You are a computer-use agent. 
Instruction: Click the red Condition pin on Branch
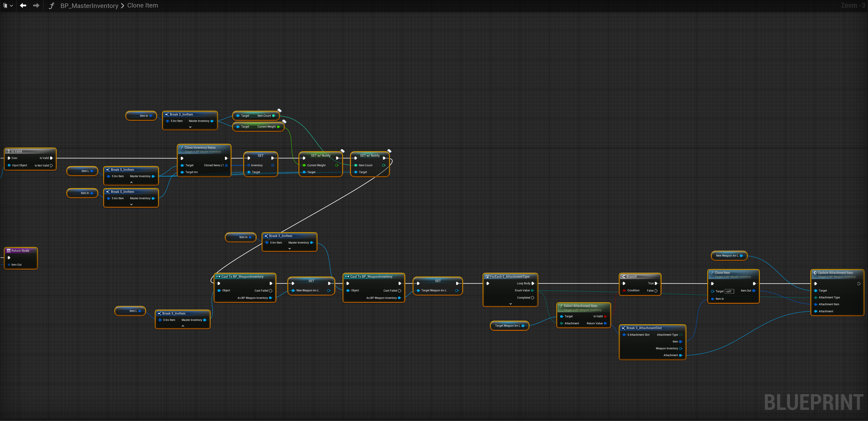coord(624,290)
